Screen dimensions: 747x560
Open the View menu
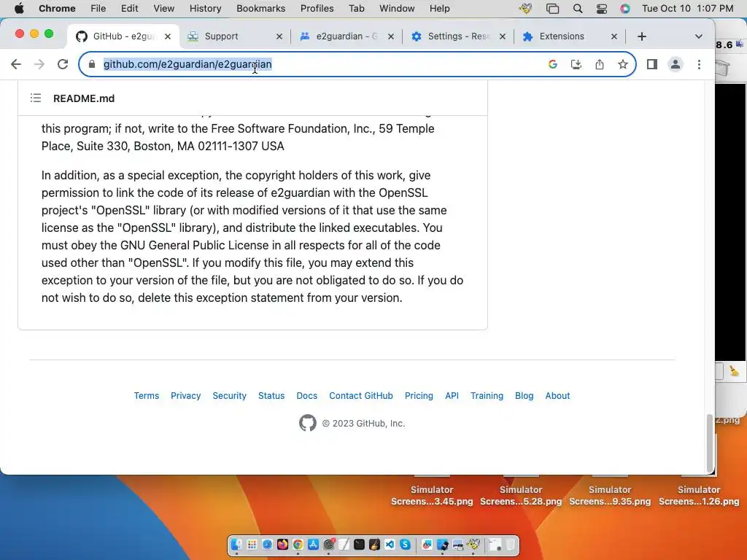(x=163, y=9)
